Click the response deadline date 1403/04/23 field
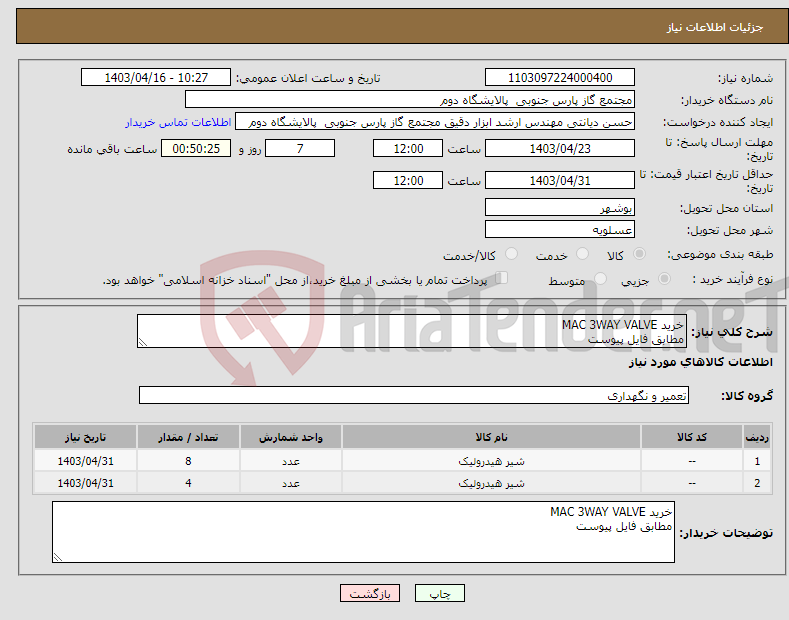 click(x=560, y=148)
